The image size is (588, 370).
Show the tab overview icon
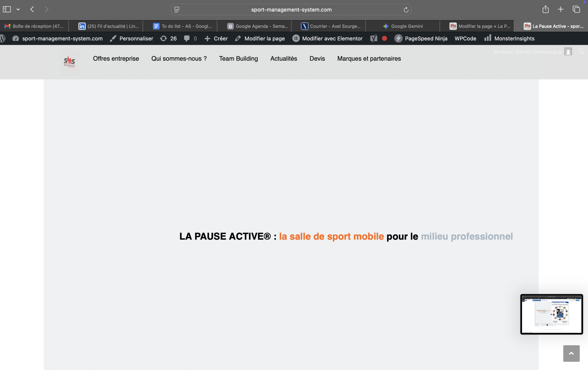(576, 9)
